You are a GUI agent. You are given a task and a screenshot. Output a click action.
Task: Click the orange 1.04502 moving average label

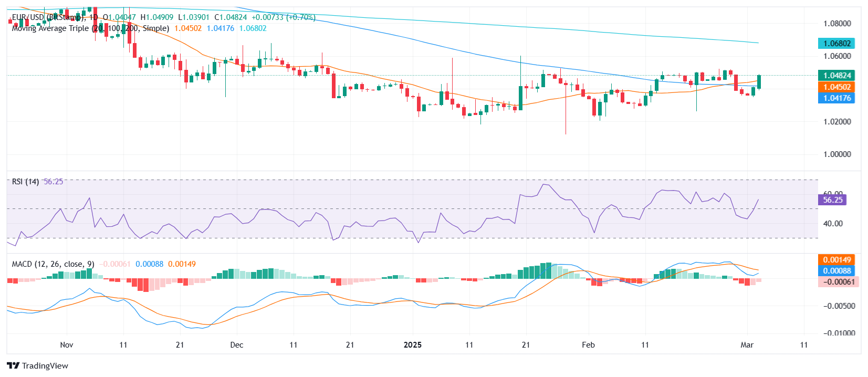tap(836, 87)
